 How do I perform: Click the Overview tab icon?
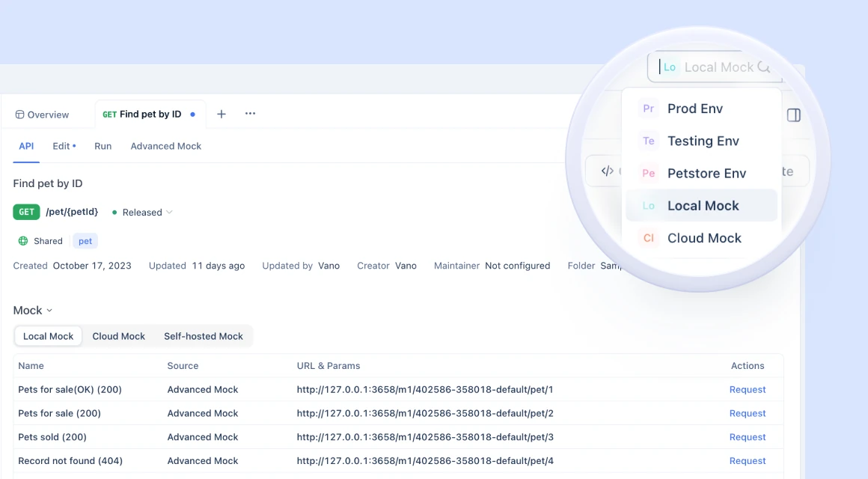tap(19, 115)
